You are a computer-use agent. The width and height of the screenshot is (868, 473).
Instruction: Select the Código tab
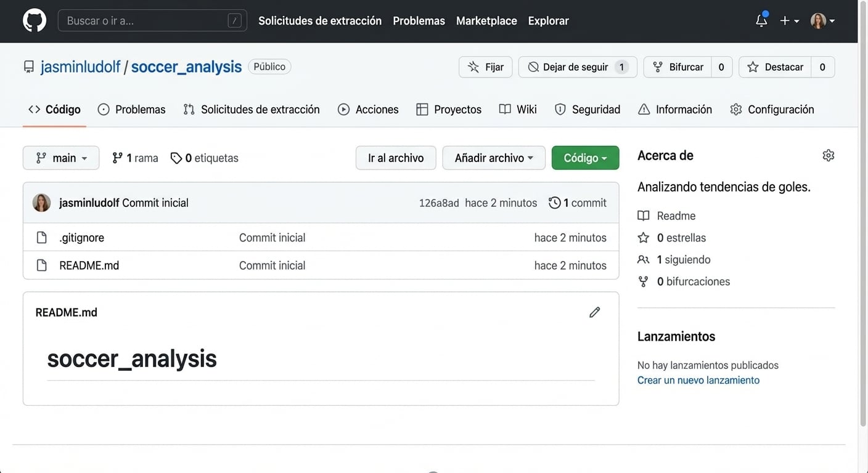click(54, 109)
